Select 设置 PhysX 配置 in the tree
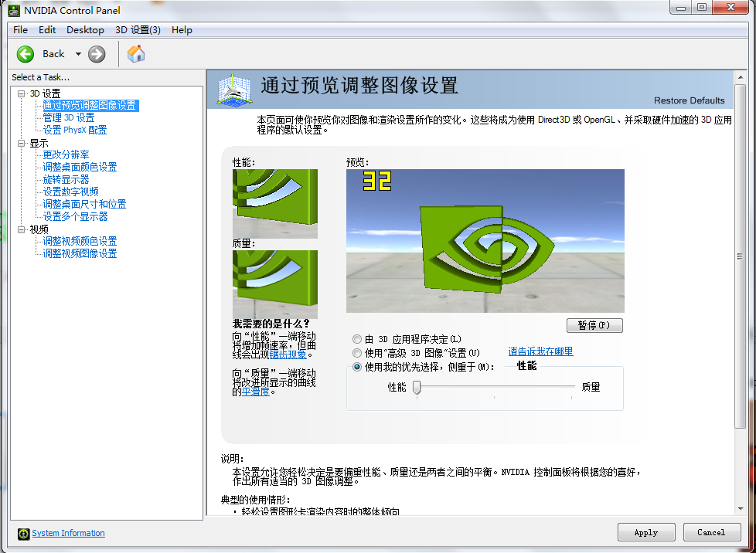Image resolution: width=756 pixels, height=553 pixels. point(75,130)
